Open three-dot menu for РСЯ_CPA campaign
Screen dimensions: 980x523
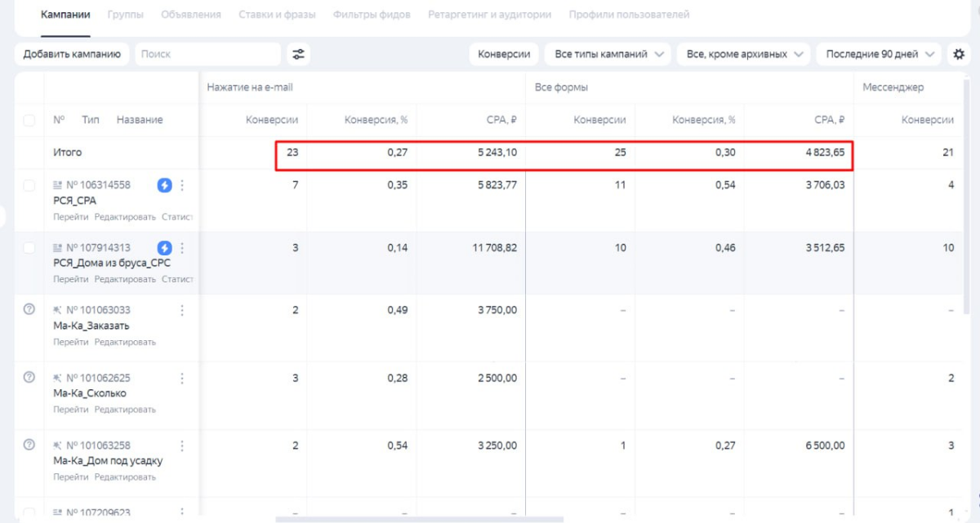coord(182,185)
